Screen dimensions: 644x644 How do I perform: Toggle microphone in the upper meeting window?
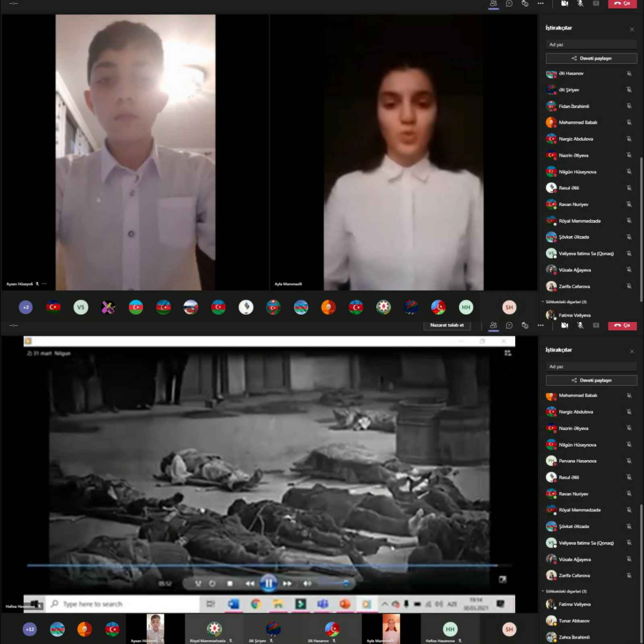(580, 4)
